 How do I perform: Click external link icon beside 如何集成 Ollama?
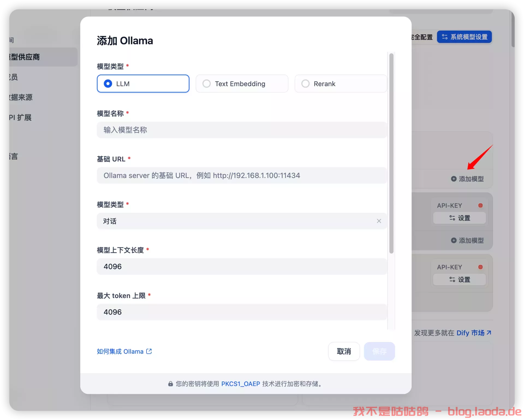pyautogui.click(x=149, y=351)
